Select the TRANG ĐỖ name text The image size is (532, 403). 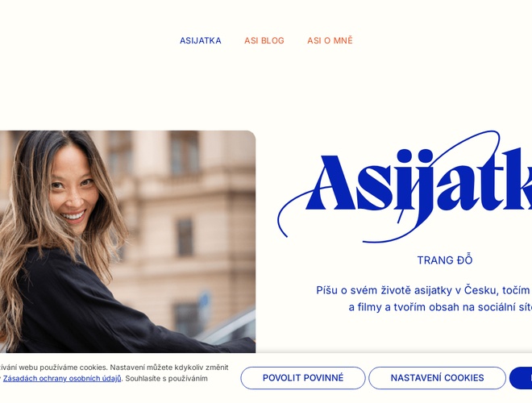(x=444, y=260)
